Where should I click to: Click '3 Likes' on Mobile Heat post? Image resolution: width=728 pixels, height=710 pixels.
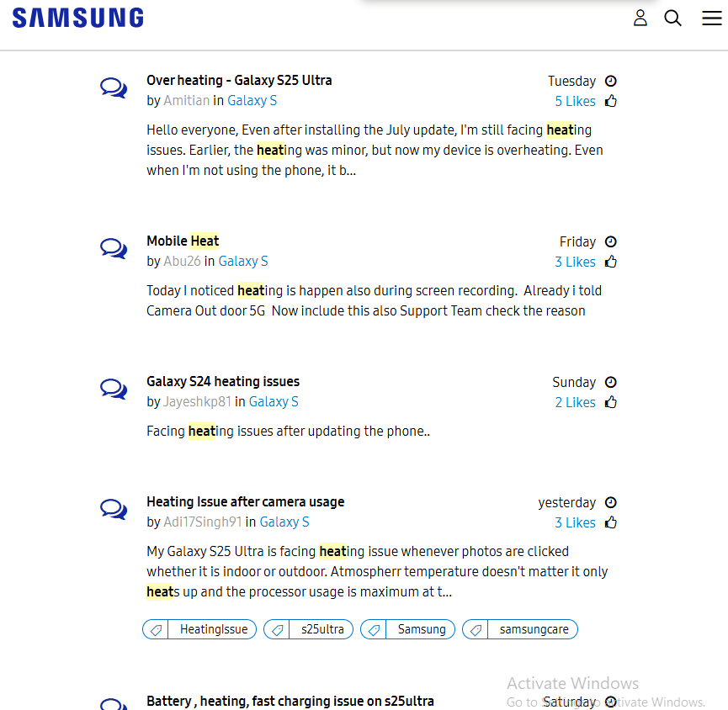[x=576, y=262]
